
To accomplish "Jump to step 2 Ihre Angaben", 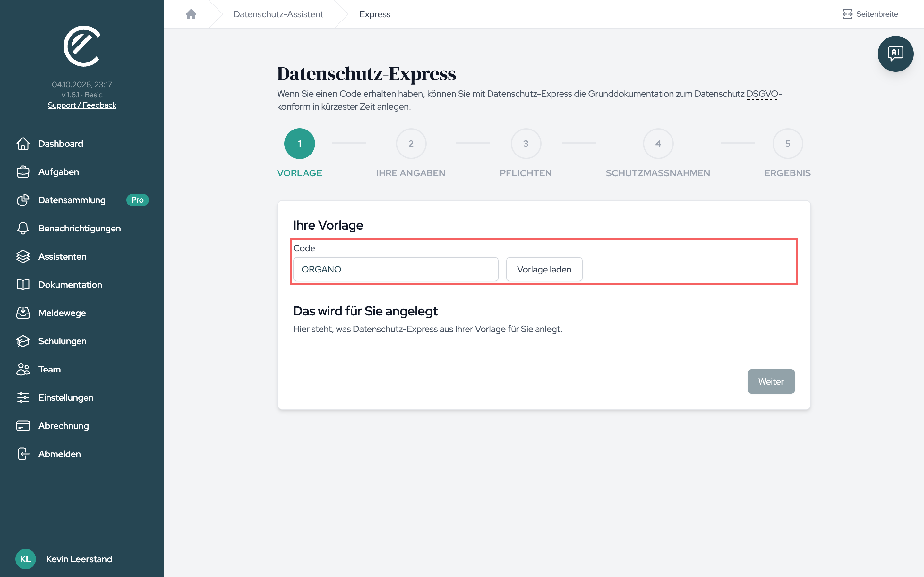I will (411, 144).
